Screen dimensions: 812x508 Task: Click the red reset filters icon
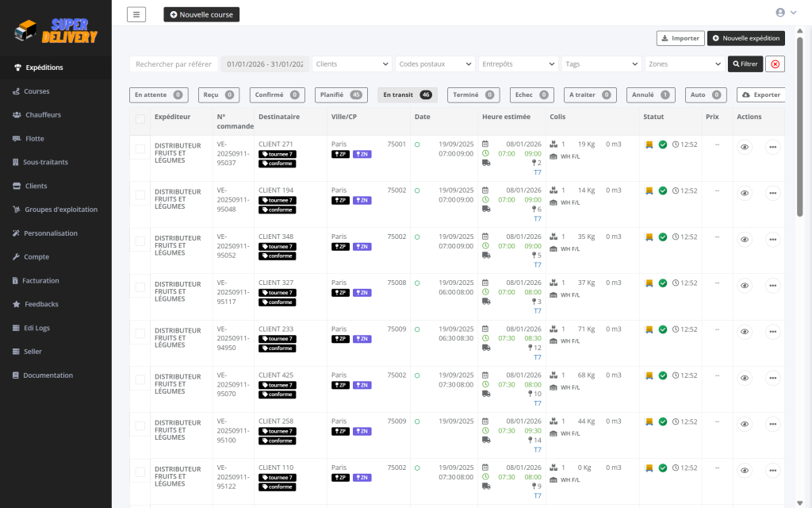coord(775,64)
